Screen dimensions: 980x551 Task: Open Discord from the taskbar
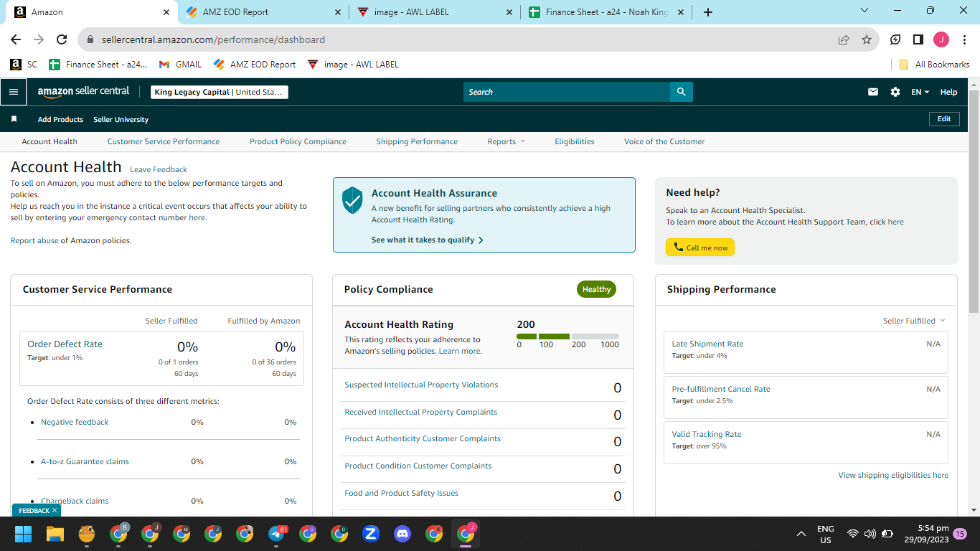402,534
